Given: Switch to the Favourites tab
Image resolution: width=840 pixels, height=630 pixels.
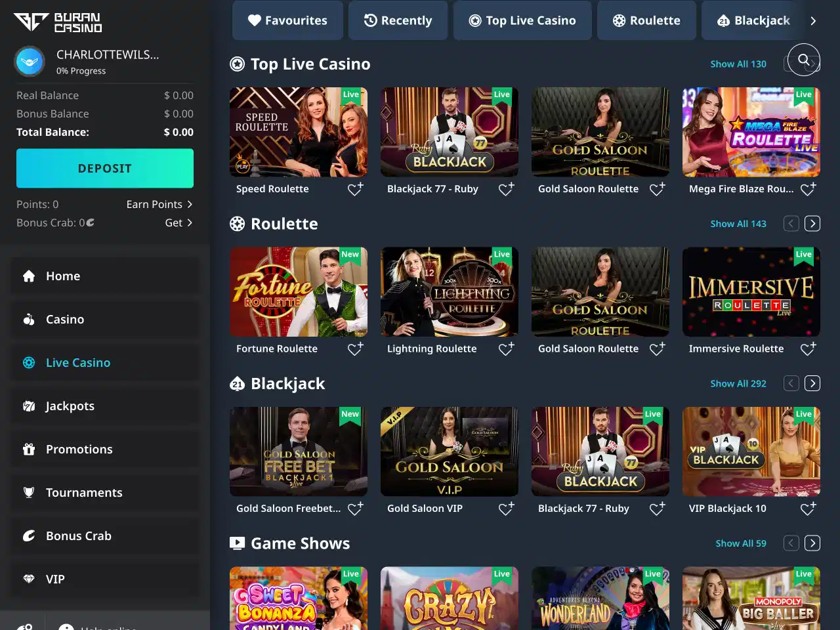Looking at the screenshot, I should point(287,20).
